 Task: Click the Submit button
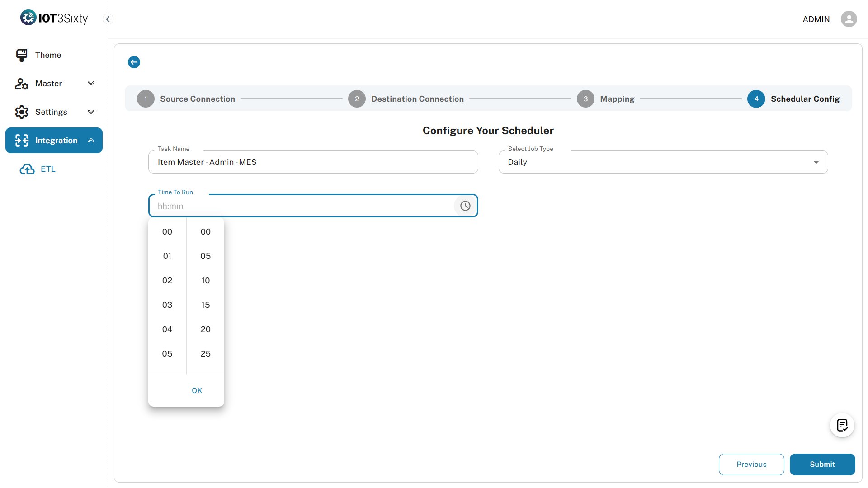[x=822, y=465]
